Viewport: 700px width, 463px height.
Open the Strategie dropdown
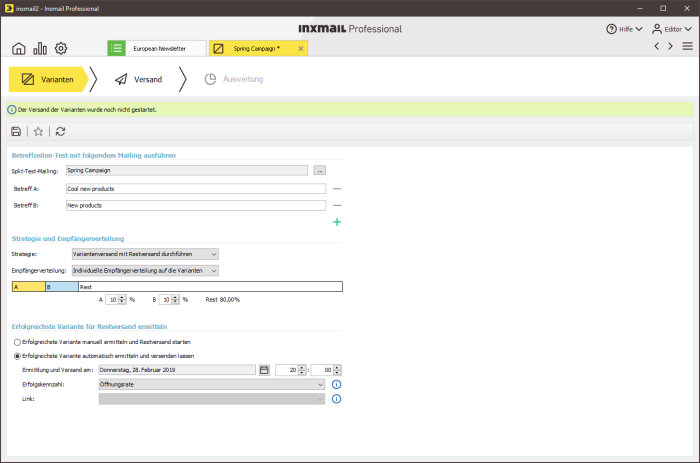(145, 254)
